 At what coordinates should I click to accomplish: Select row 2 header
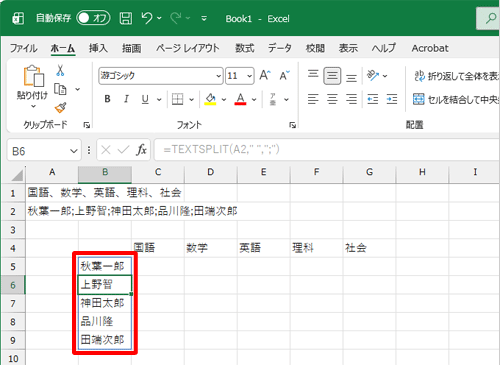tap(13, 211)
